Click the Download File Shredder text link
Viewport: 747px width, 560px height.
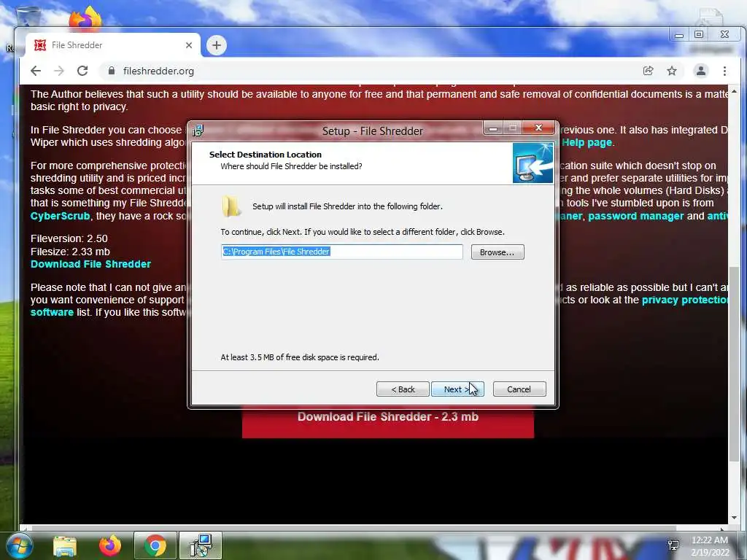tap(90, 264)
